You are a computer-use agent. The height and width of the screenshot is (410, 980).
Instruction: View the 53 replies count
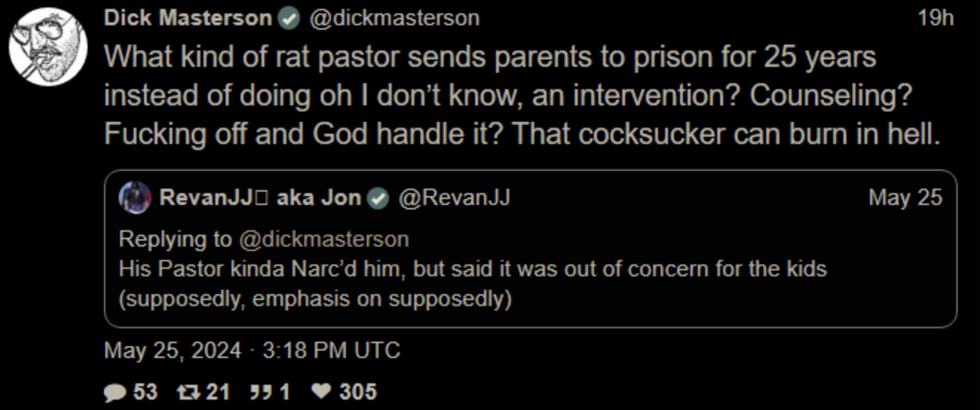tap(145, 391)
